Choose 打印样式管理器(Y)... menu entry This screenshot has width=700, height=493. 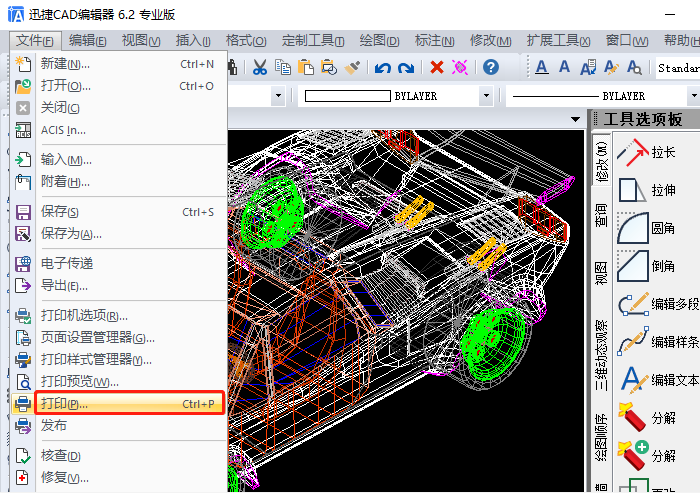pyautogui.click(x=119, y=359)
